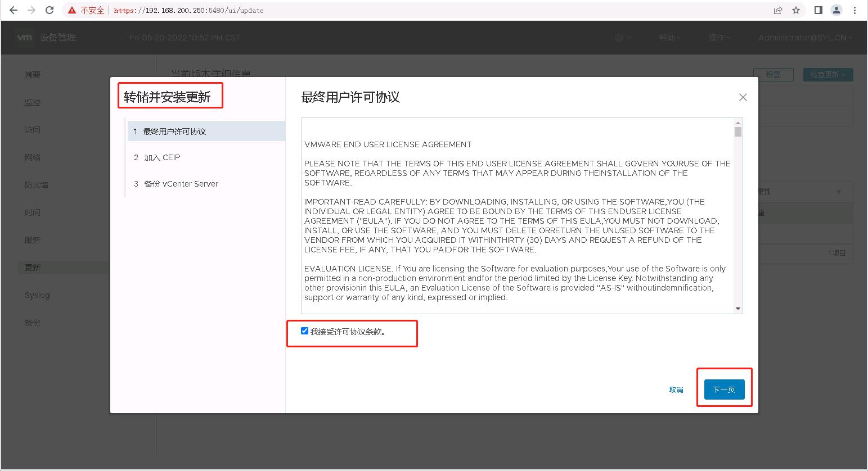This screenshot has width=868, height=471.
Task: Open the 帮助 help dropdown
Action: point(669,38)
